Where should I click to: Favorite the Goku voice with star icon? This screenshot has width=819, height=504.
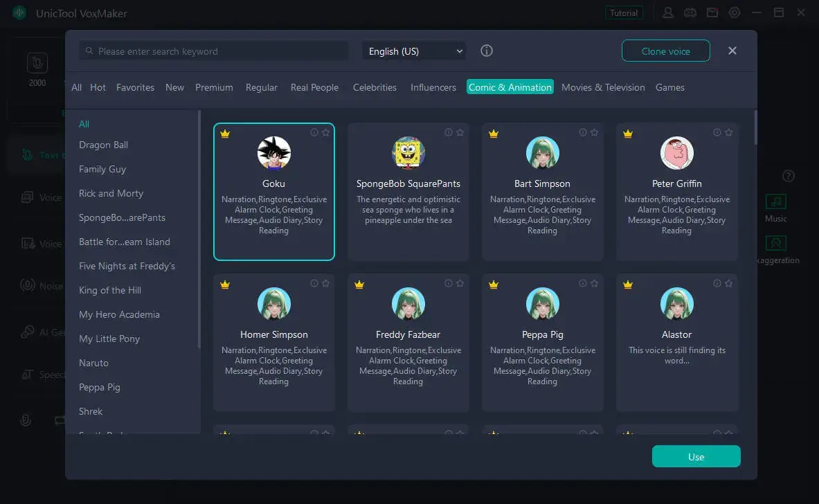[x=326, y=133]
